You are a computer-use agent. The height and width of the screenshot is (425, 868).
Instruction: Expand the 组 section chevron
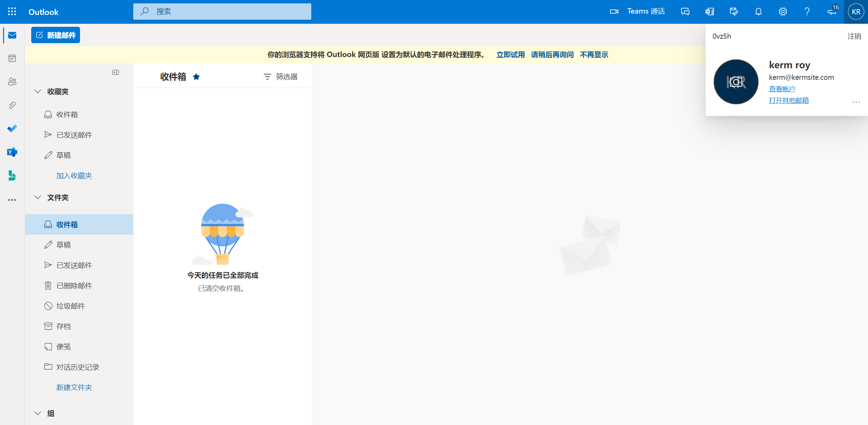[x=38, y=413]
